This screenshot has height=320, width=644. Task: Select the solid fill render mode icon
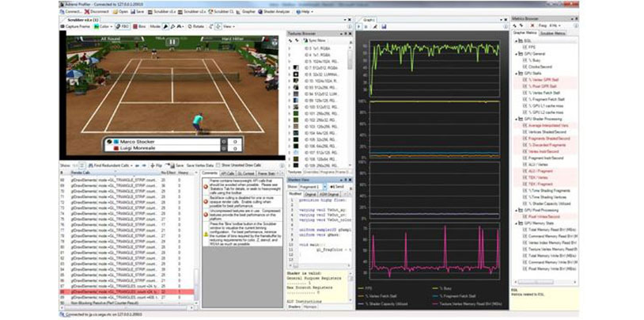pos(166,26)
